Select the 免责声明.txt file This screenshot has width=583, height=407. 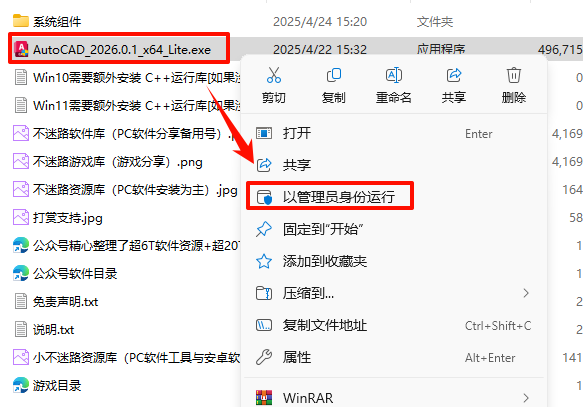click(57, 301)
